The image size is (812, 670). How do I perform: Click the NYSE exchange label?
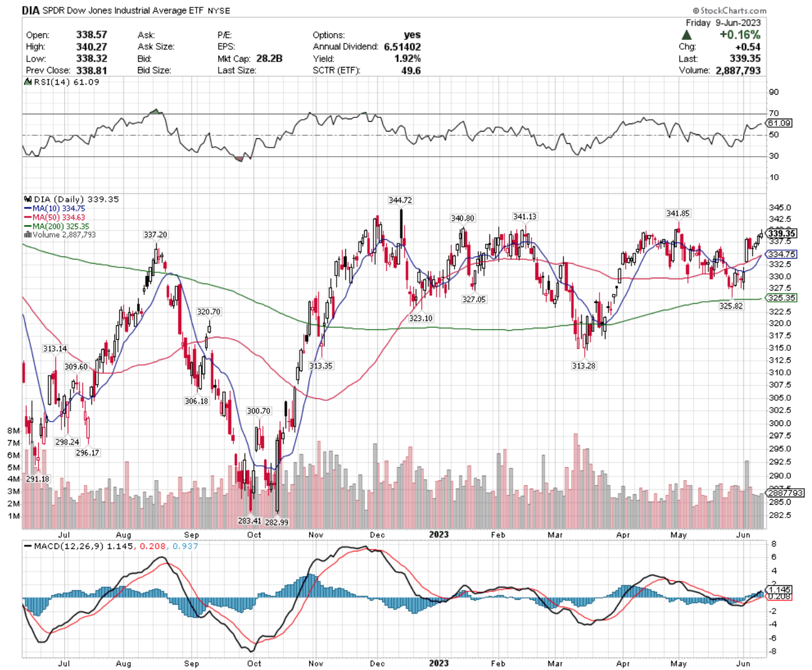220,11
